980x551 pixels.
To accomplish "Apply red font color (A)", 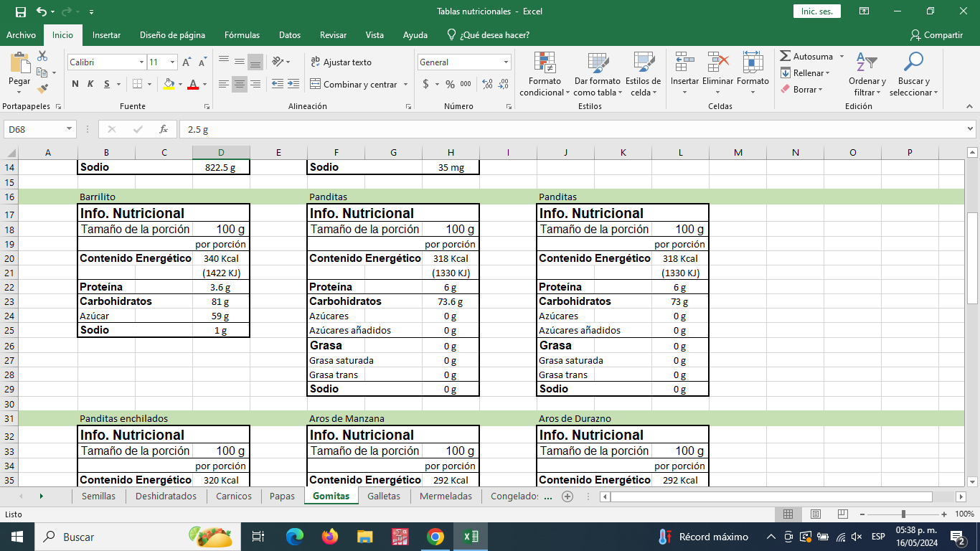I will tap(192, 84).
